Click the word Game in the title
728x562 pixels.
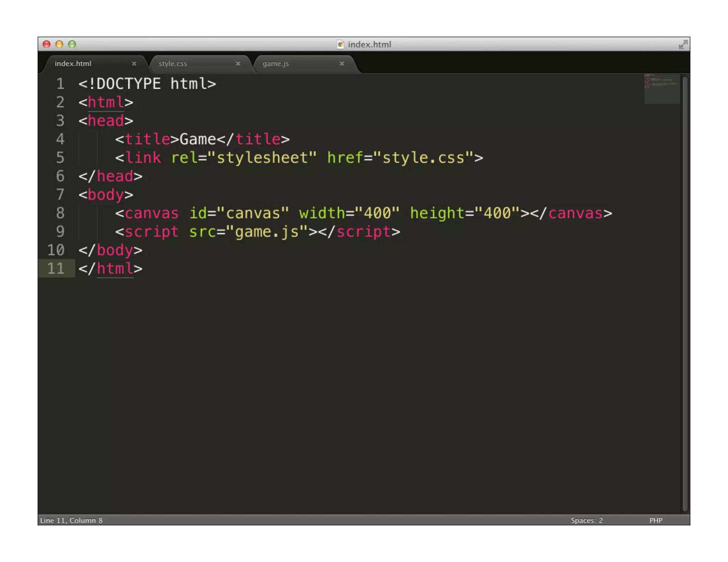[x=198, y=139]
